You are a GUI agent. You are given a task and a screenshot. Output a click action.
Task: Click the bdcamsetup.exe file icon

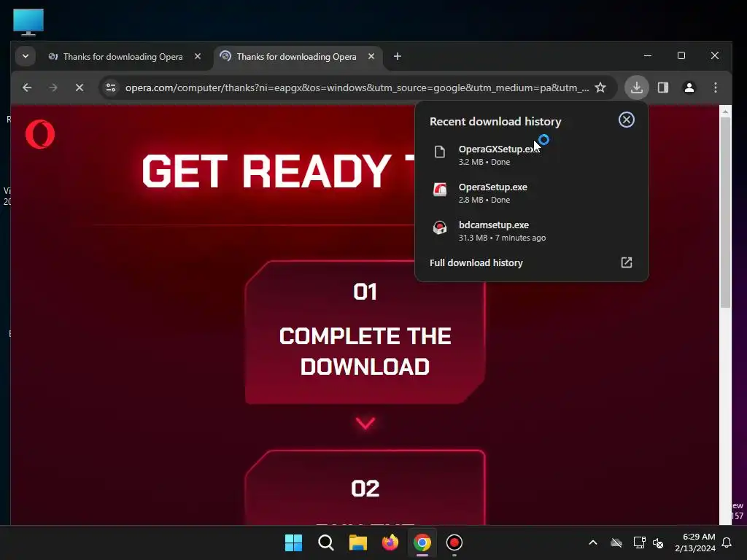pyautogui.click(x=440, y=227)
